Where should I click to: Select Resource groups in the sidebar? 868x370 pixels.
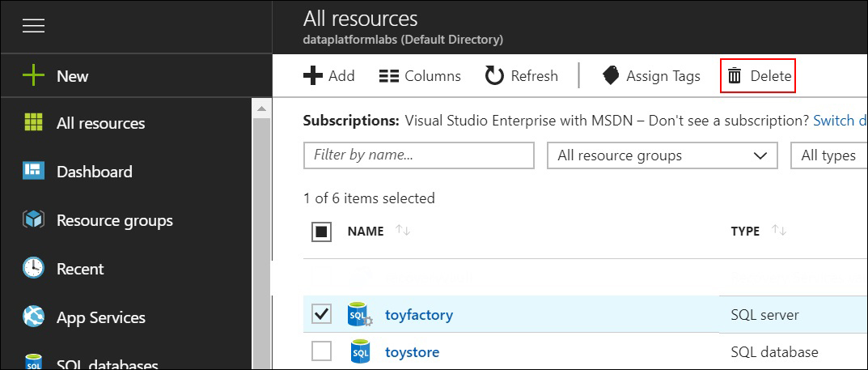115,220
